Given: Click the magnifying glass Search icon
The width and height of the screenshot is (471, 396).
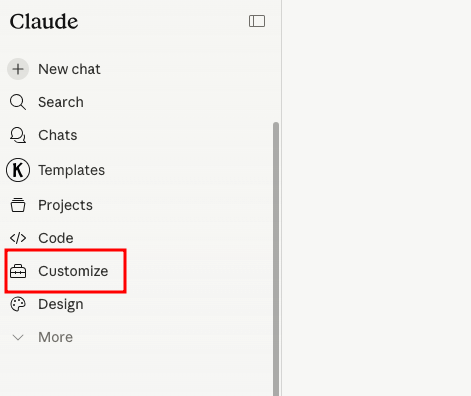Looking at the screenshot, I should [x=18, y=102].
